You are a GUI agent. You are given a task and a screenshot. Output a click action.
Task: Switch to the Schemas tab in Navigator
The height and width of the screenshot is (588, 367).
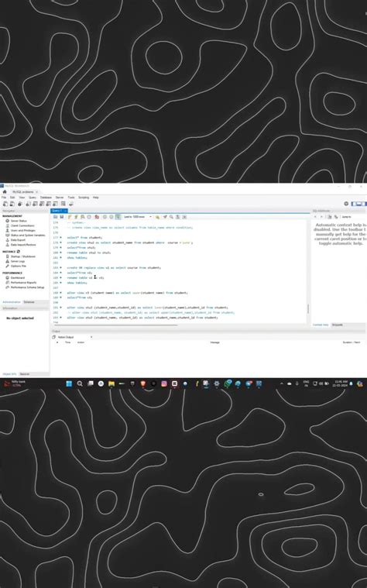click(29, 302)
